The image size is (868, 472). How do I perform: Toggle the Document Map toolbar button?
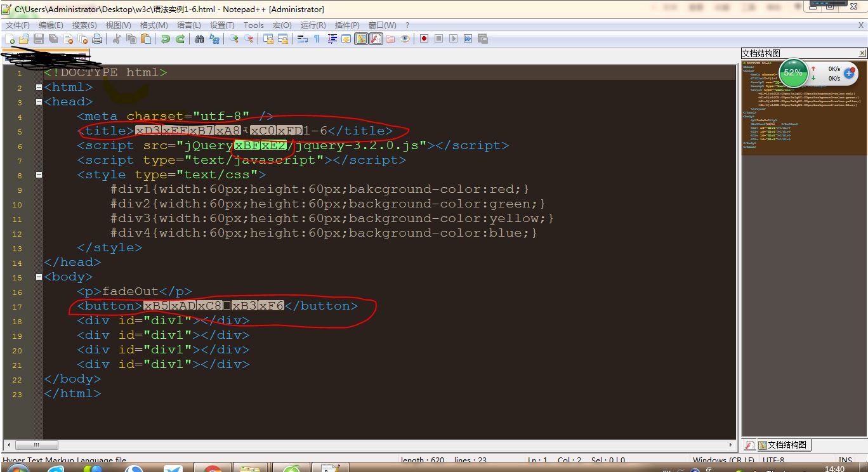361,39
